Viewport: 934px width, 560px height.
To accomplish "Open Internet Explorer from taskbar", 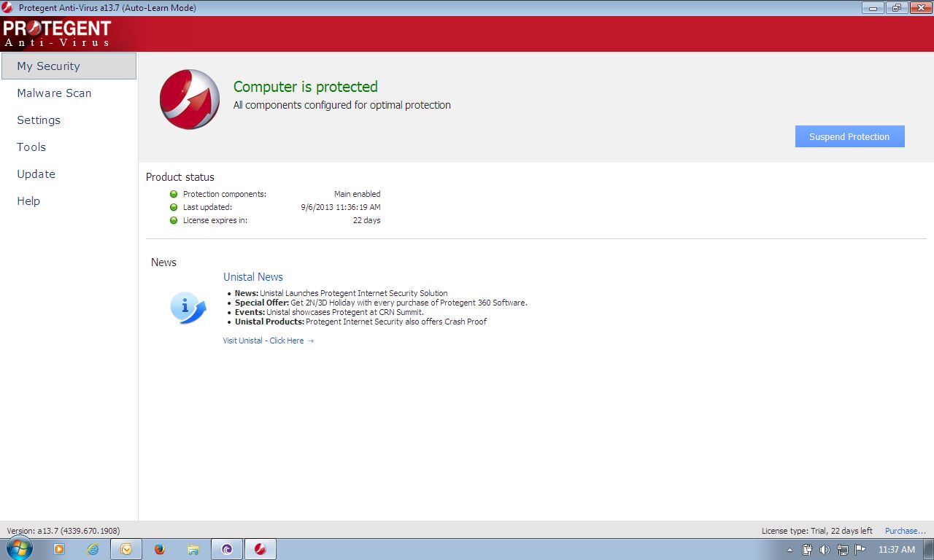I will click(x=93, y=549).
